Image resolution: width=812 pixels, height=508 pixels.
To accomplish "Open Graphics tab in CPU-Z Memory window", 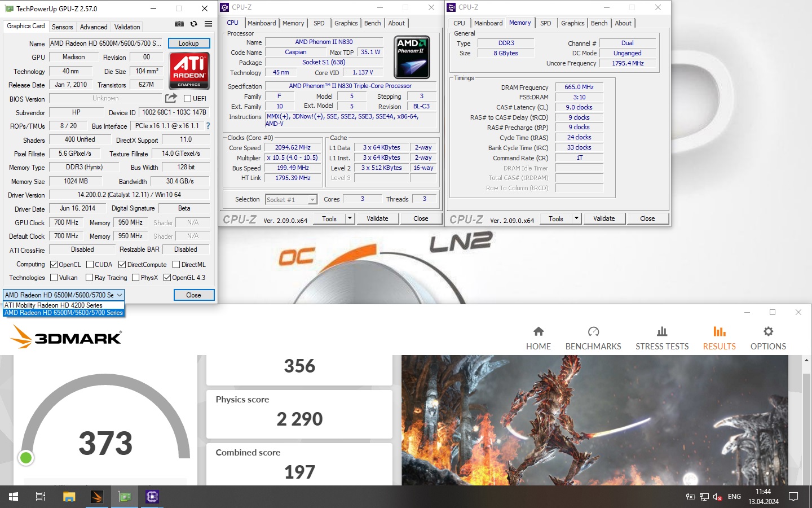I will click(x=572, y=23).
